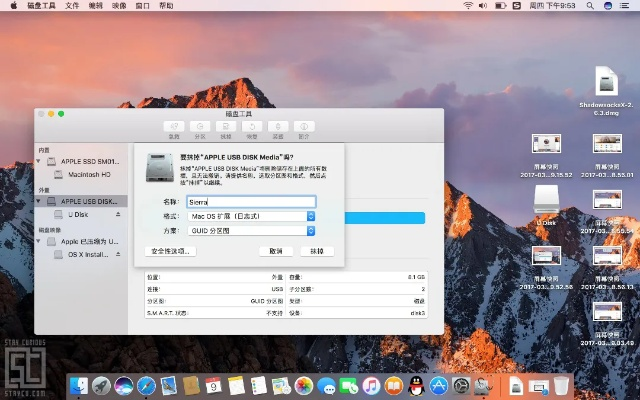
Task: Click the Partition (分区) toolbar icon
Action: click(200, 127)
